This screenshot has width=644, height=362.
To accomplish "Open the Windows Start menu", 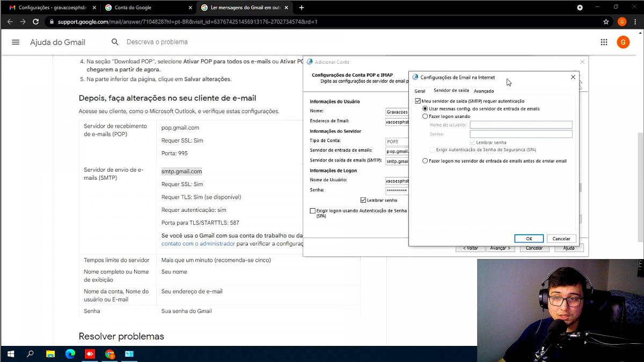I will tap(10, 354).
